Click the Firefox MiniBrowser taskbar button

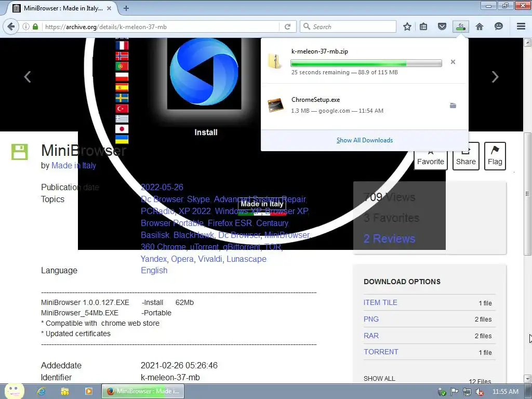[x=143, y=391]
